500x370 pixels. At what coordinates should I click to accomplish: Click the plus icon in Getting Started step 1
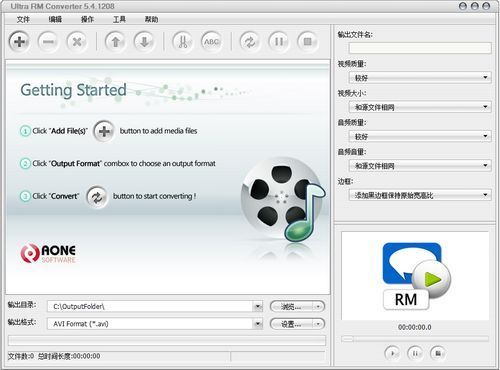[104, 131]
